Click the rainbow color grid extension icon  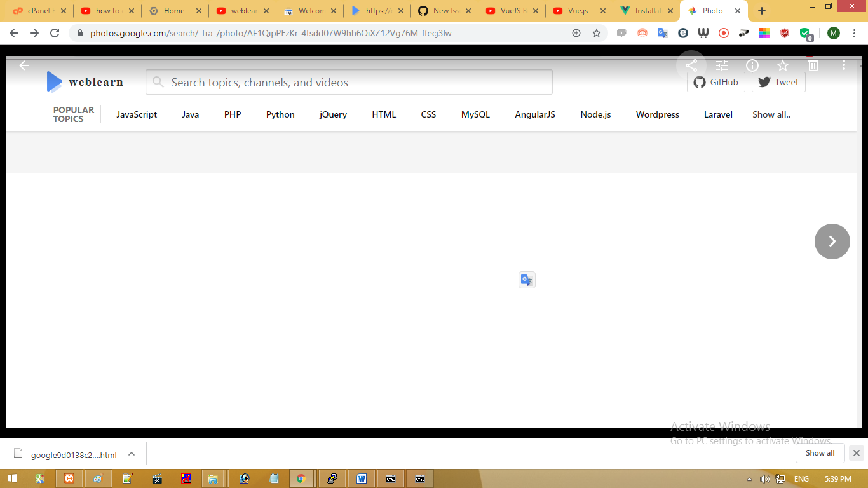point(764,33)
